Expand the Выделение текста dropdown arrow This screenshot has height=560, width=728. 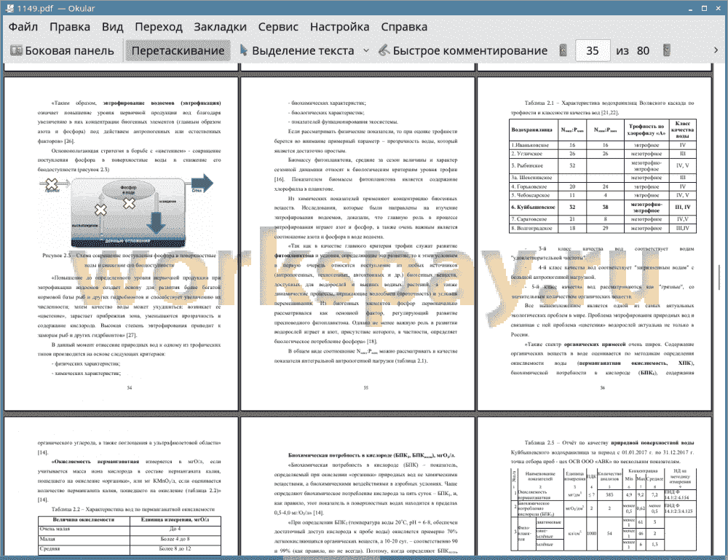(366, 51)
